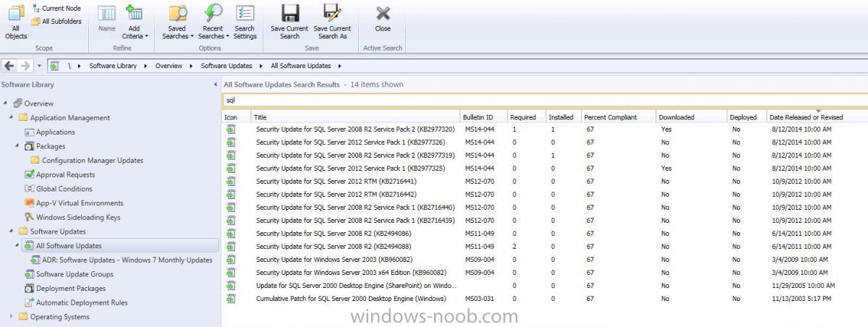The image size is (868, 327).
Task: Click the Icon column header
Action: tap(237, 117)
